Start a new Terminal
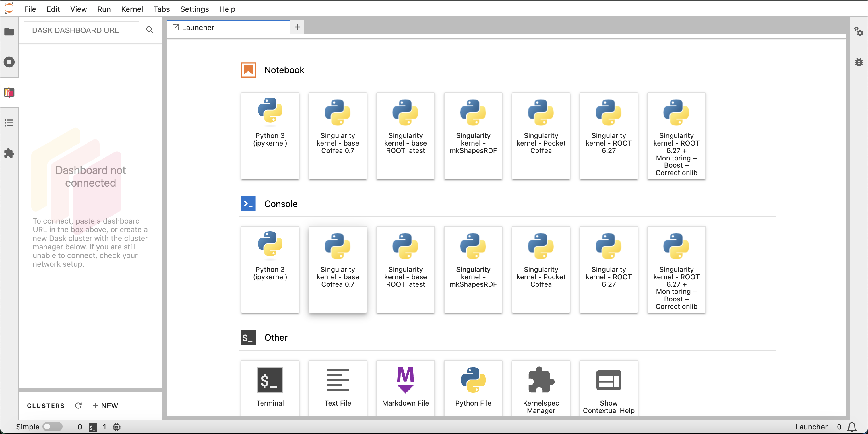This screenshot has width=868, height=434. tap(270, 388)
